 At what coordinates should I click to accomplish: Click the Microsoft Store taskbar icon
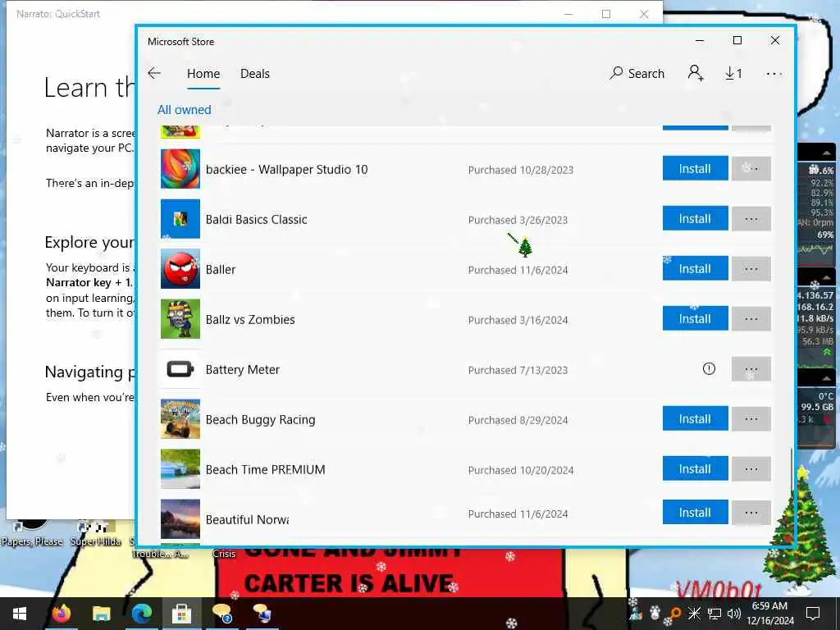click(x=181, y=614)
